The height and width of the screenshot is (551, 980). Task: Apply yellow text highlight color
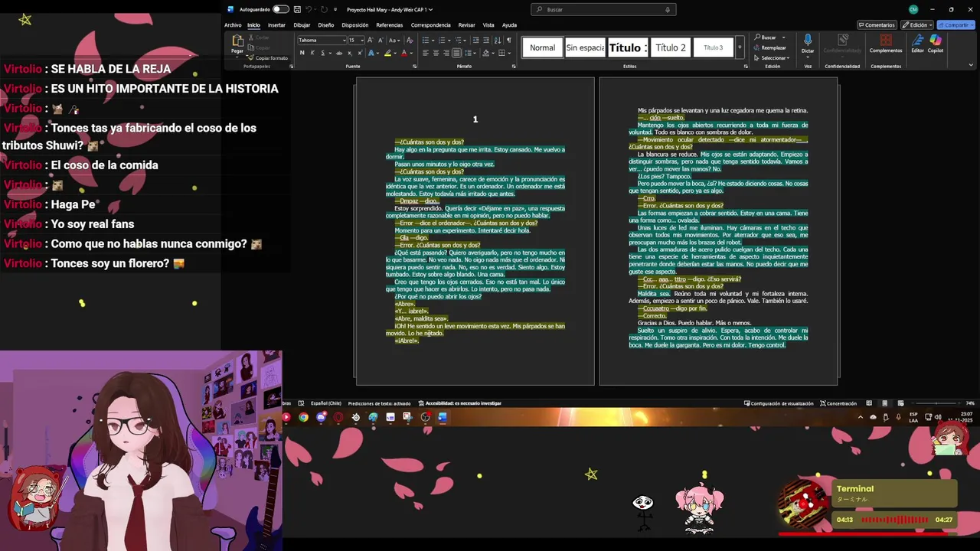[x=388, y=53]
